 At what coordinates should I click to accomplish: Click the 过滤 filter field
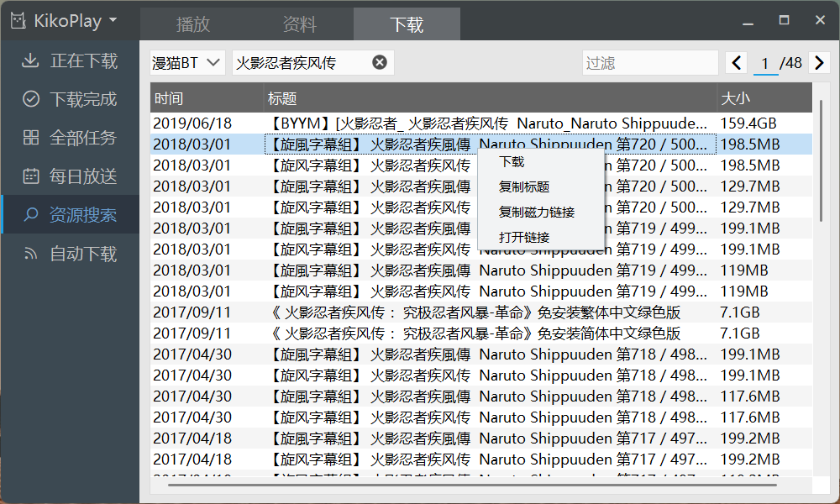point(650,63)
